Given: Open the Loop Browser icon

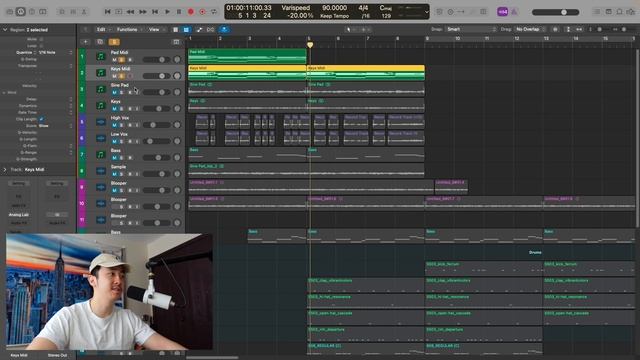Looking at the screenshot, I should tap(619, 12).
